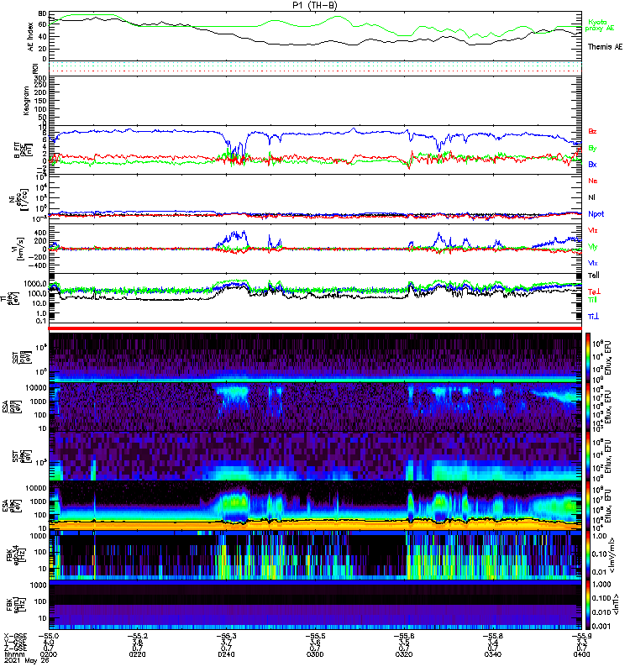Click the "X-GSE" row label

[15, 636]
